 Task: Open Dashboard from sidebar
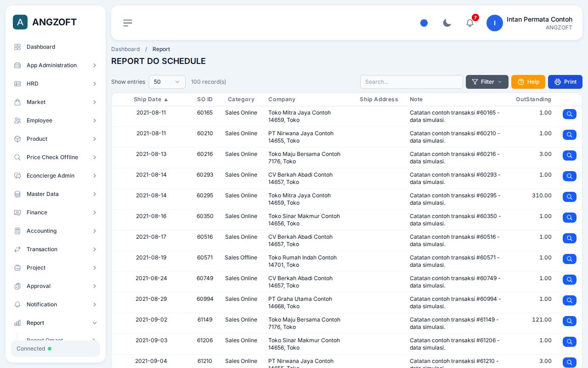[x=56, y=47]
